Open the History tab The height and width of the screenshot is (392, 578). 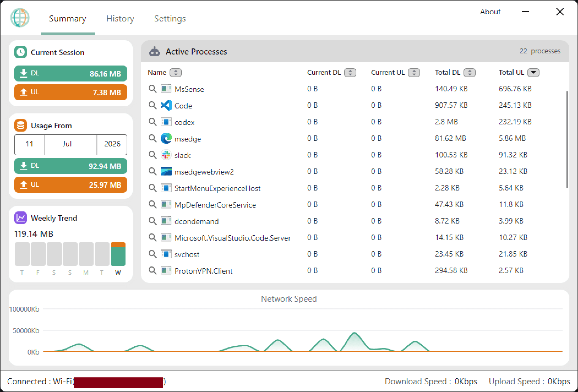coord(120,19)
